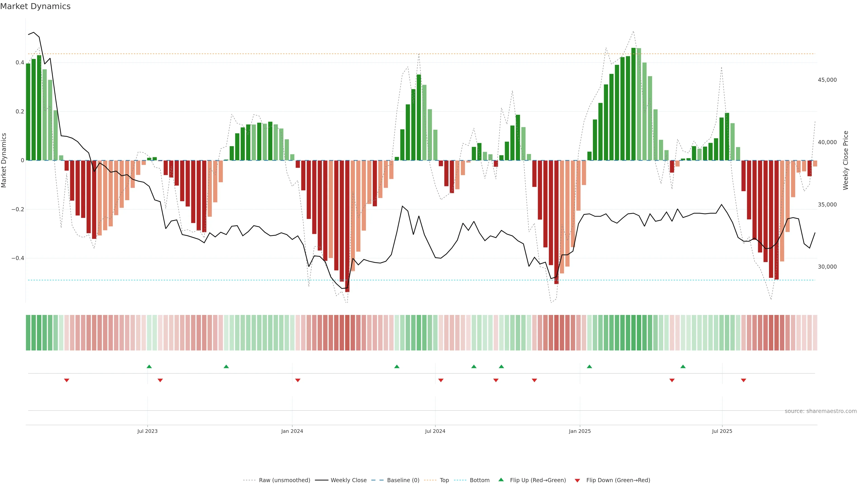Click the Jul 2024 x-axis label
This screenshot has height=488, width=868.
click(x=435, y=431)
